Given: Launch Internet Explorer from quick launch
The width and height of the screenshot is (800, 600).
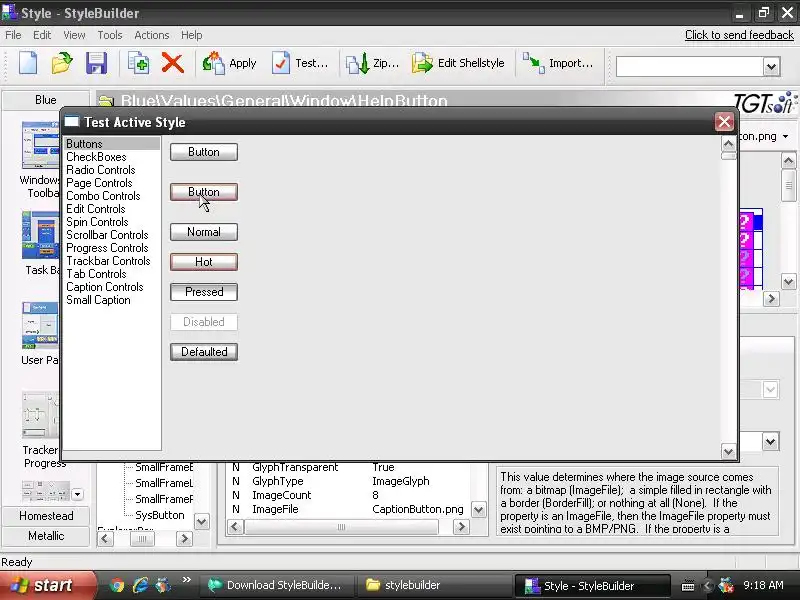Looking at the screenshot, I should (x=140, y=585).
